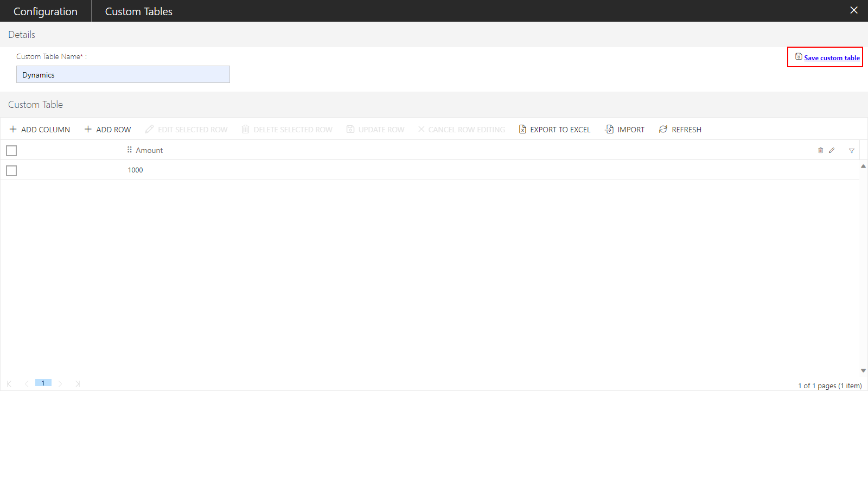Add a new row to the table

107,130
